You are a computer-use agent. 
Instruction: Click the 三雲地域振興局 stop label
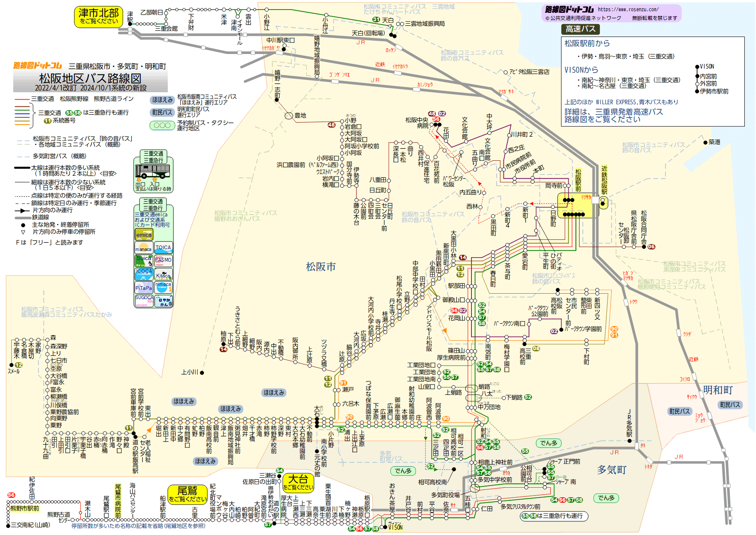point(425,24)
